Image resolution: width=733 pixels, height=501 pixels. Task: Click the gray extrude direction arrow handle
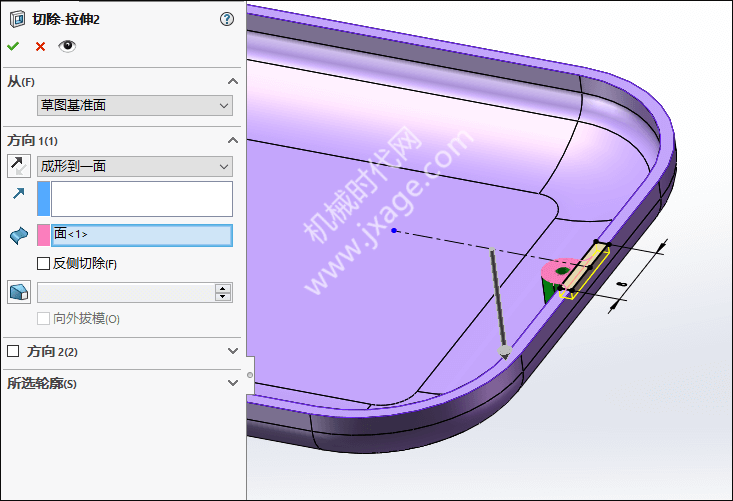[x=504, y=351]
